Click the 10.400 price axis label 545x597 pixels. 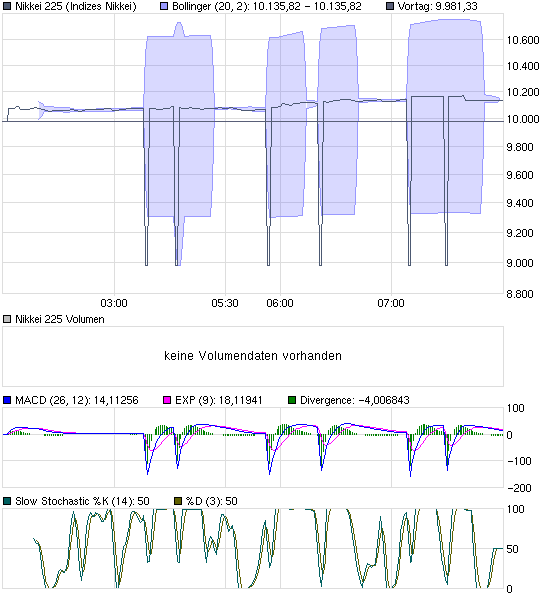[523, 66]
